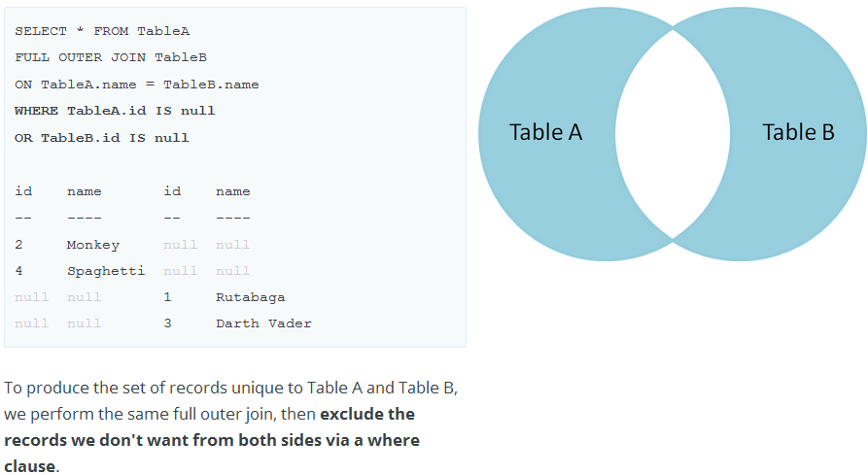Click the bold 'exclude the' text in paragraph

tap(367, 414)
